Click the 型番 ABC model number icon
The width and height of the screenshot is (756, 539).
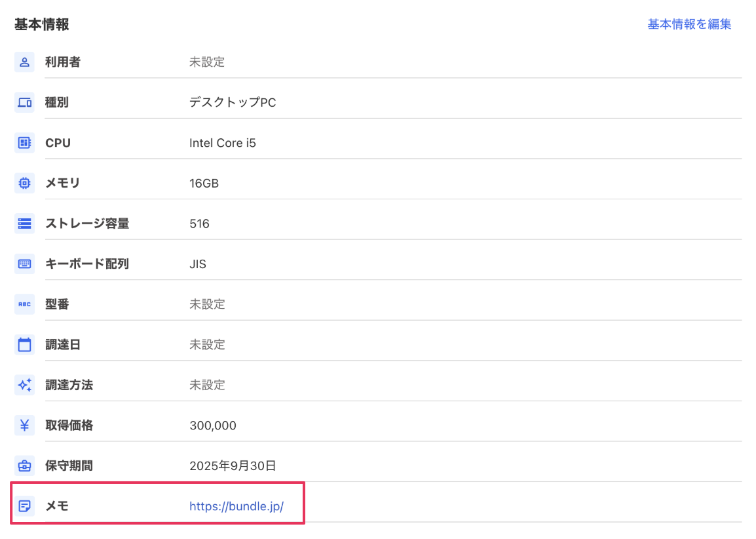point(24,304)
